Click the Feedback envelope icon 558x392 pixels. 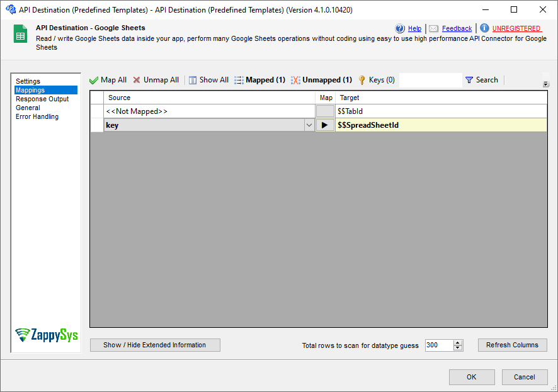point(433,28)
